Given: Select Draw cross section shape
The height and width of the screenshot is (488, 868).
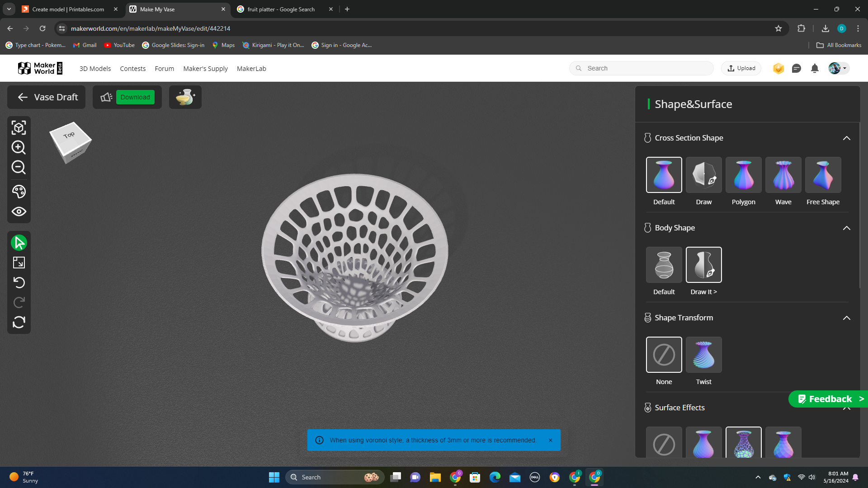Looking at the screenshot, I should (x=703, y=175).
